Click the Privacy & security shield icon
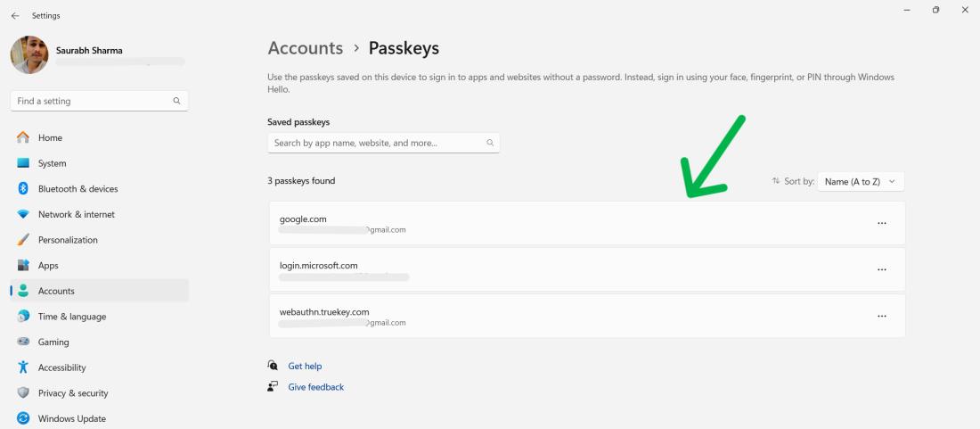Image resolution: width=980 pixels, height=429 pixels. click(23, 393)
